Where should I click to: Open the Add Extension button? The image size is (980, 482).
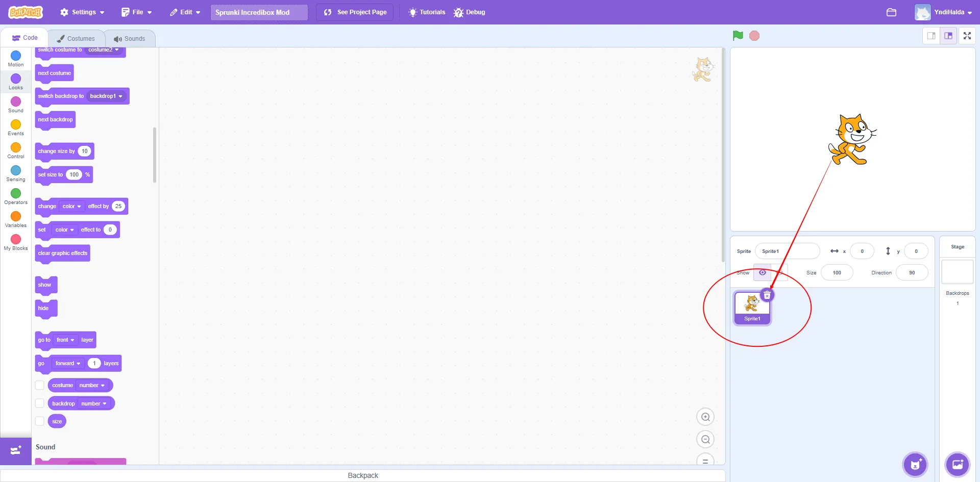16,451
